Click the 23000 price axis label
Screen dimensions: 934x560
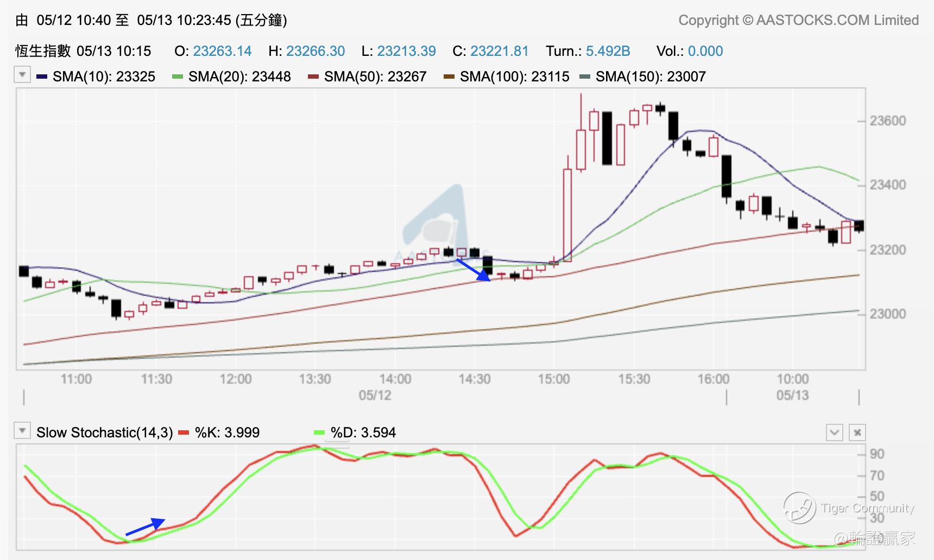coord(888,314)
